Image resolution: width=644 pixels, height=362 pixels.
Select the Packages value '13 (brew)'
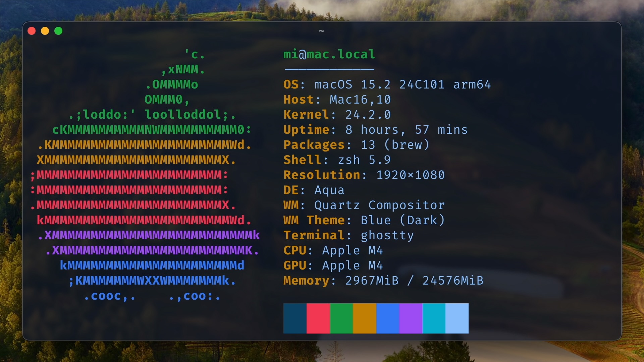[x=395, y=145]
